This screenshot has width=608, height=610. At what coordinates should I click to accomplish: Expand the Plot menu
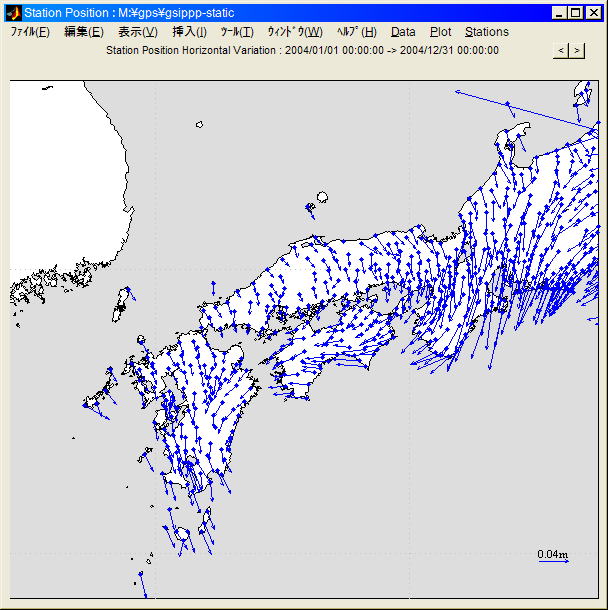pos(440,32)
